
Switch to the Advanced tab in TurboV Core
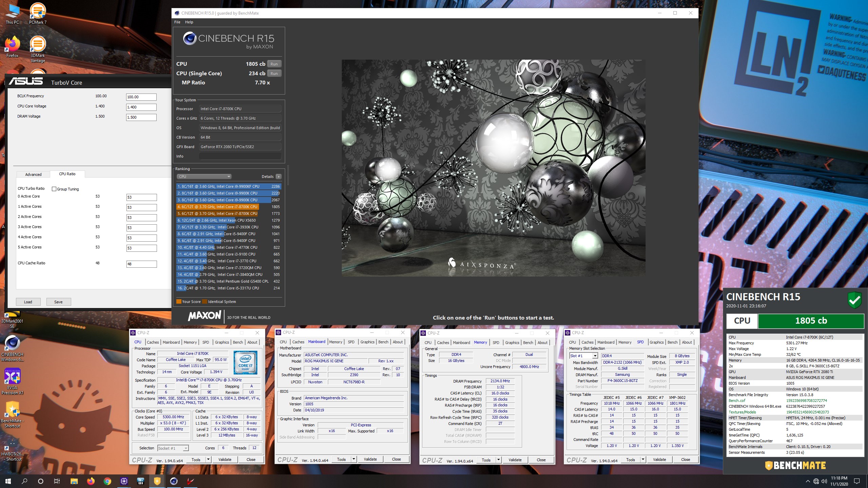pos(33,175)
